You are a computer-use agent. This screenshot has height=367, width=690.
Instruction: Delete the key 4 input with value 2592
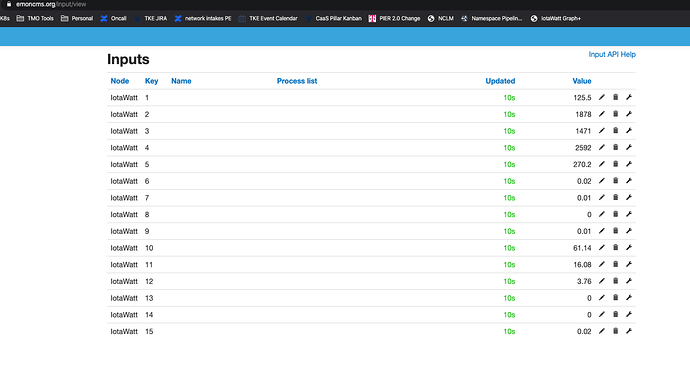pyautogui.click(x=616, y=147)
